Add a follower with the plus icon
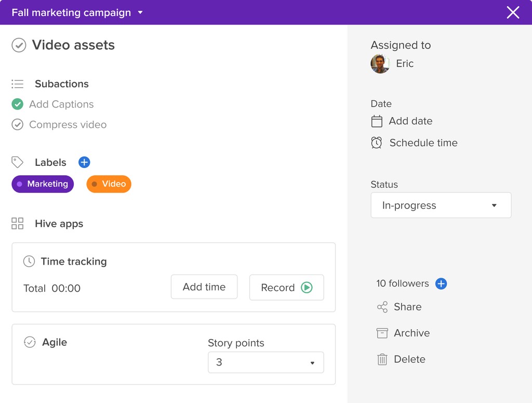Viewport: 532px width, 403px height. coord(441,283)
